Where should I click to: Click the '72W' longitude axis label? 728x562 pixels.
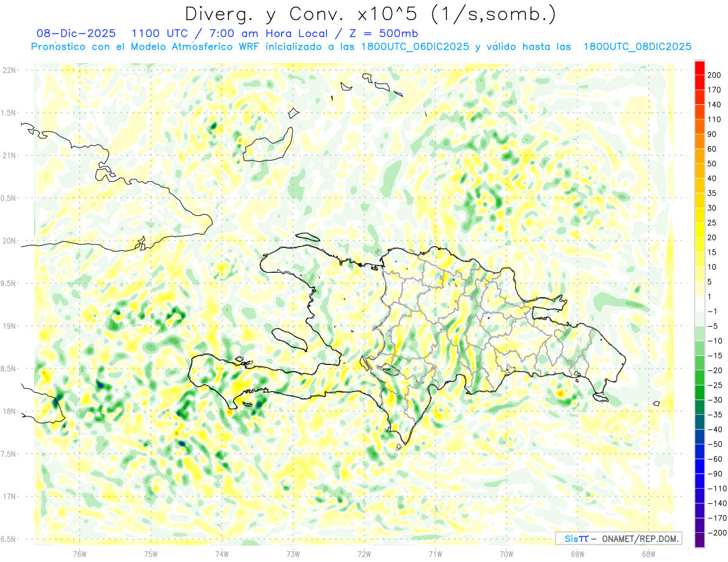point(364,554)
